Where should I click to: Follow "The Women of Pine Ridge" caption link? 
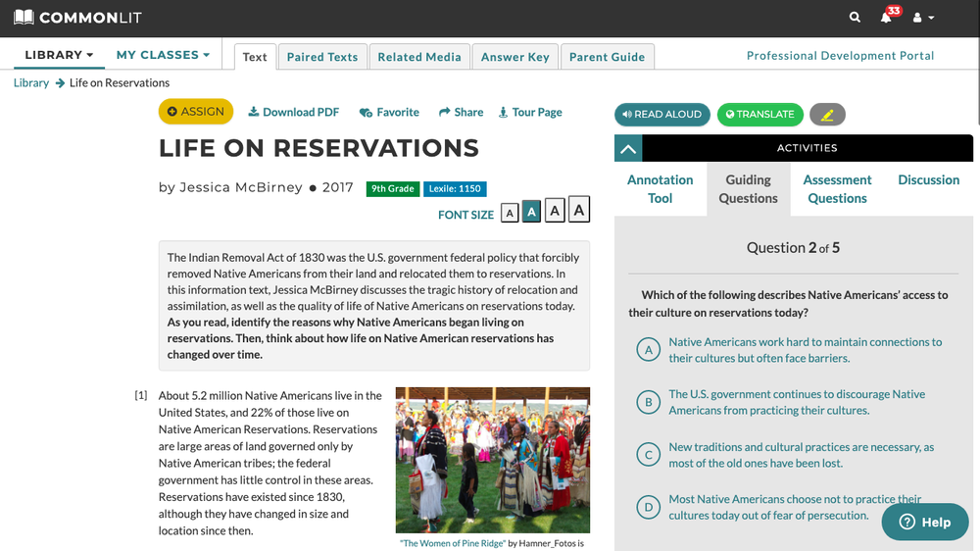(453, 543)
